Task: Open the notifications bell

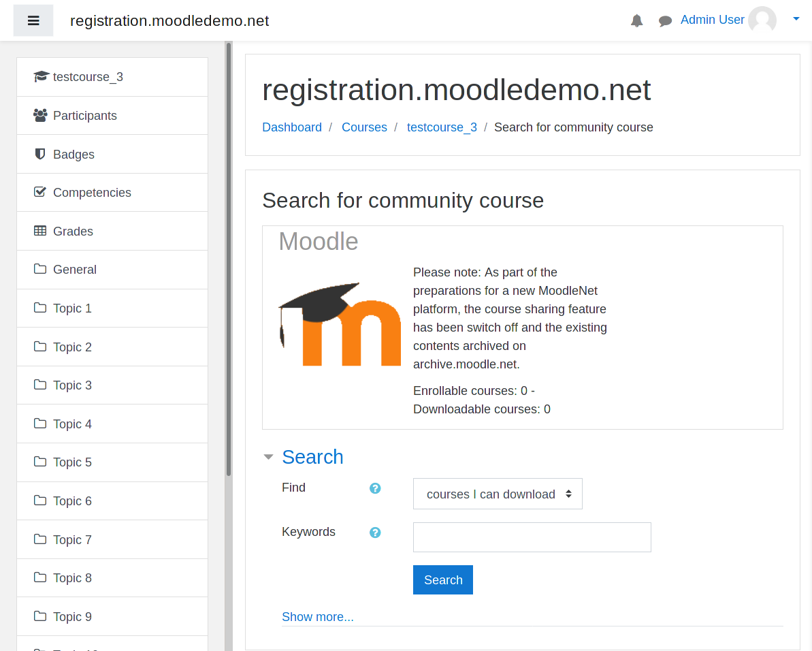Action: click(x=636, y=20)
